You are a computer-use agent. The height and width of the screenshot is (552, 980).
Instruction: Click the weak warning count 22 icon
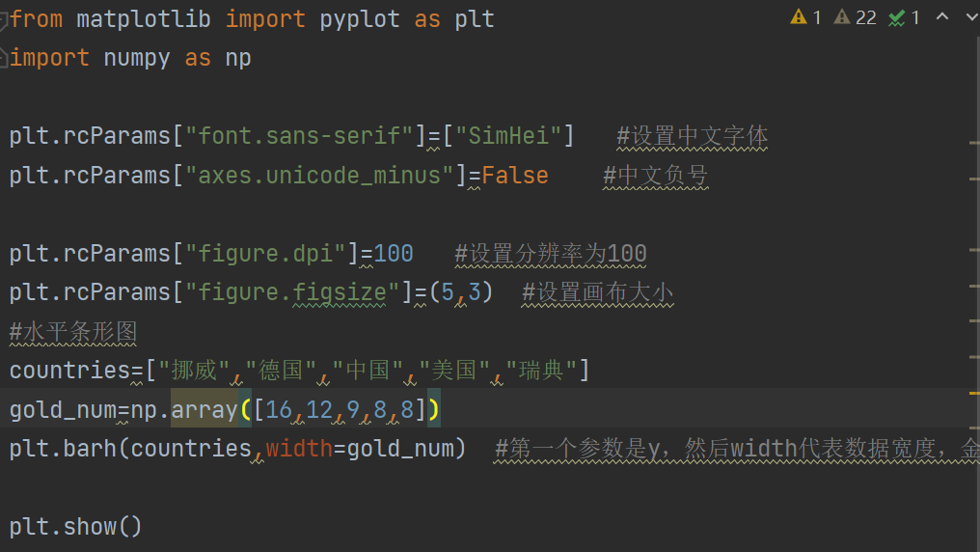(842, 17)
